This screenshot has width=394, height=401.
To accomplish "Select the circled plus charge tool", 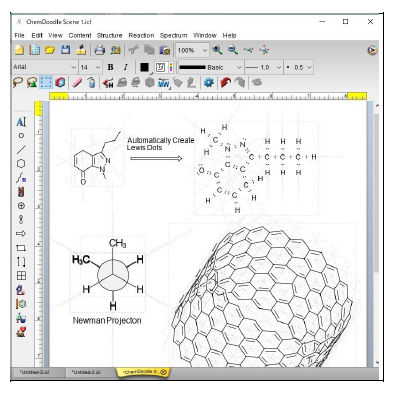I will (x=21, y=206).
